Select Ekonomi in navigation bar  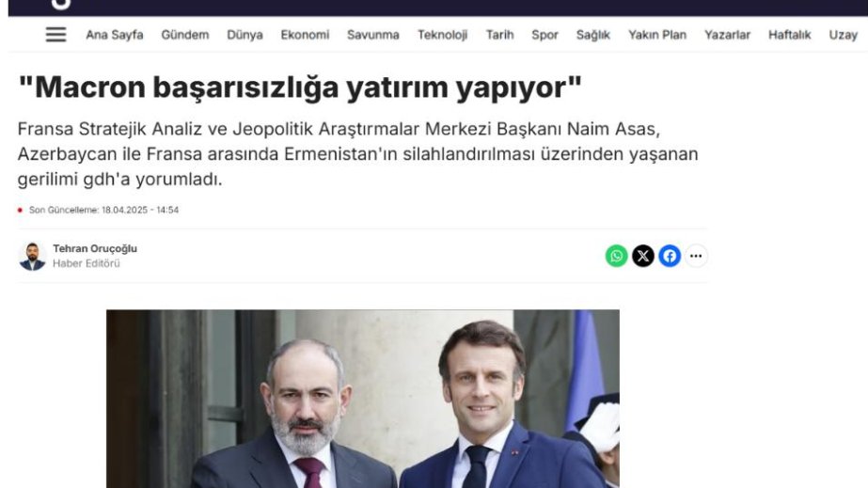[305, 35]
